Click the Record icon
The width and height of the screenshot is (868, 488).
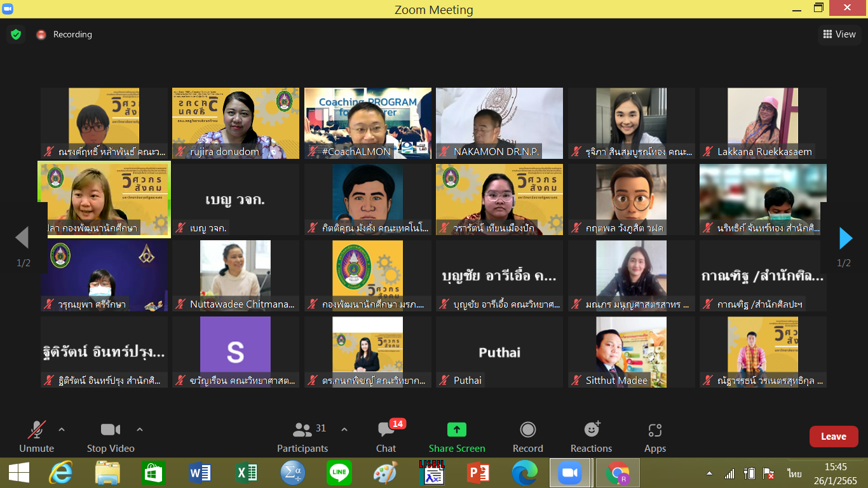[527, 430]
